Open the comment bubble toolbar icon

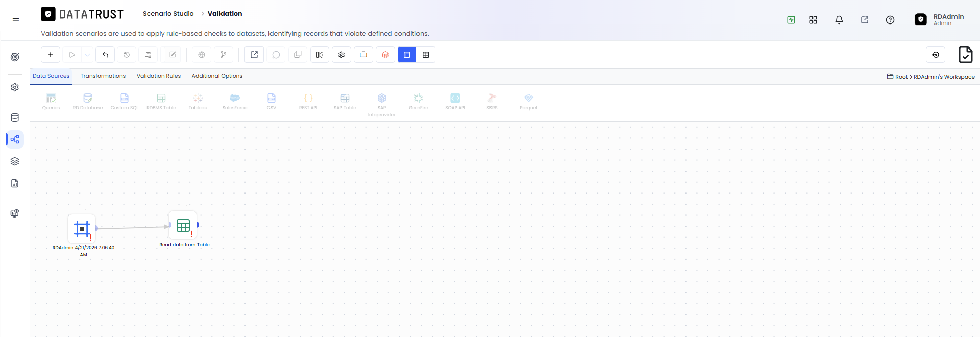point(276,55)
